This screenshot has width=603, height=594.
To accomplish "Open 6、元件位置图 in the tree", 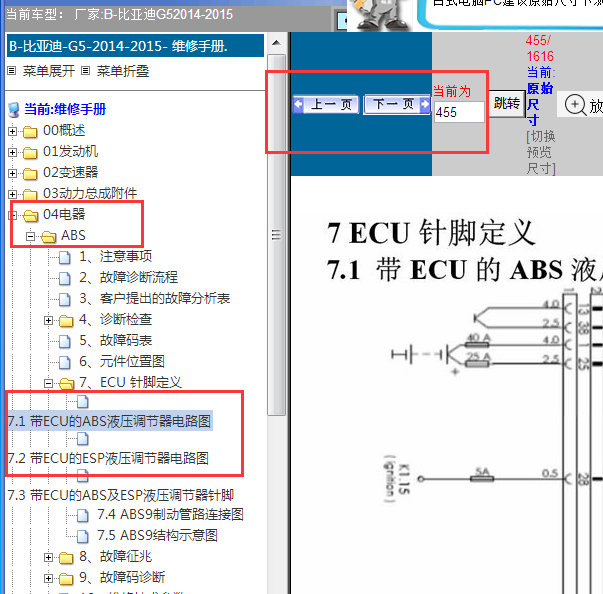I will pyautogui.click(x=122, y=361).
